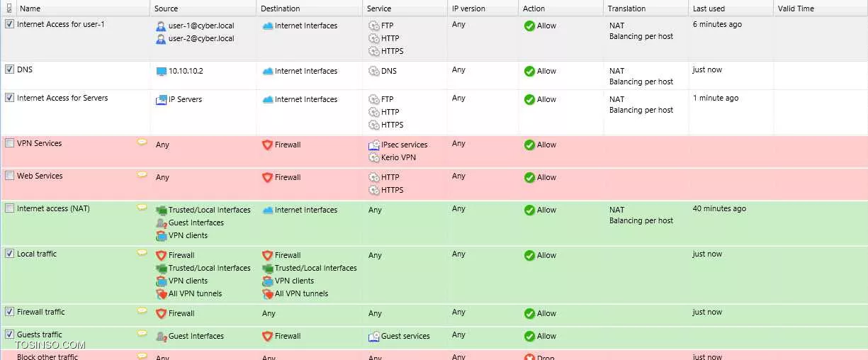Image resolution: width=868 pixels, height=360 pixels.
Task: Disable the Guests traffic rule checkbox
Action: click(x=9, y=334)
